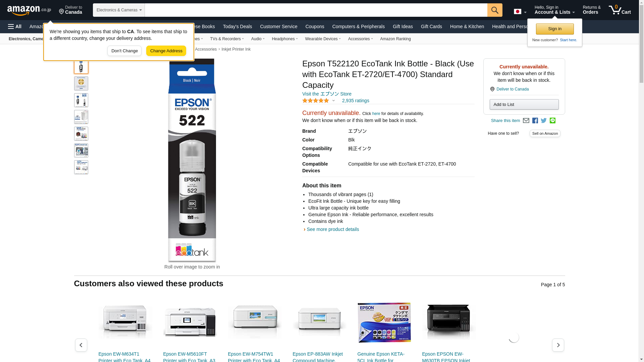This screenshot has height=362, width=644.
Task: Share this item via email icon
Action: pos(526,121)
